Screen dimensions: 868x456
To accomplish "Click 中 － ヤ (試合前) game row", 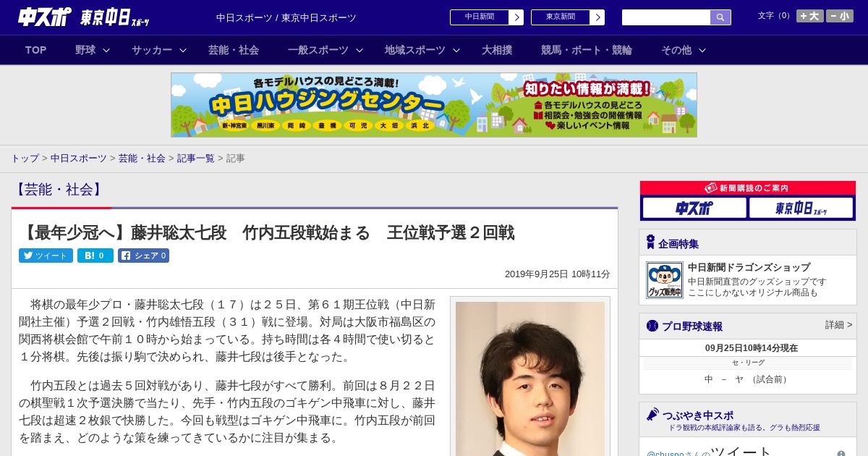I will (x=748, y=379).
